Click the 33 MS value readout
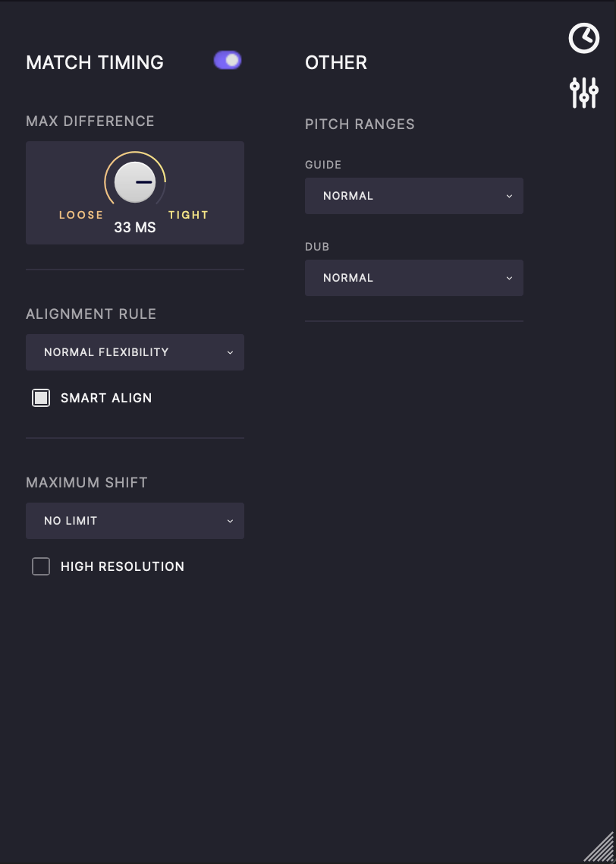 (135, 227)
